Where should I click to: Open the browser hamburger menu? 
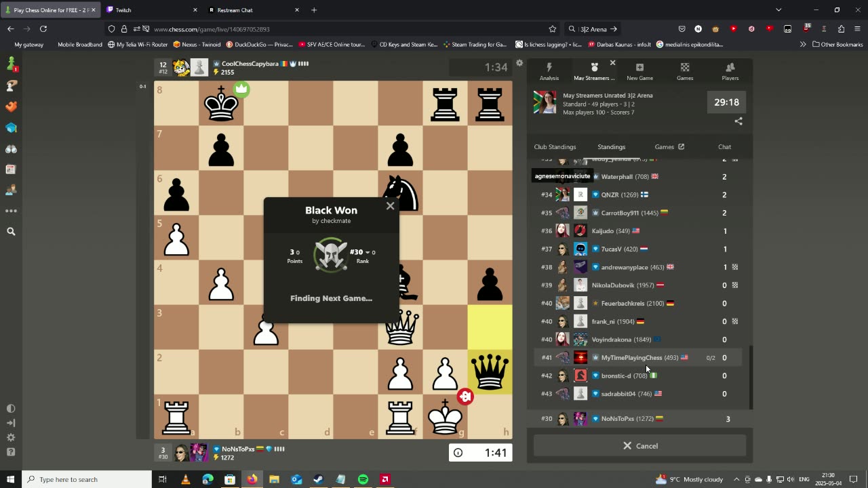click(858, 29)
